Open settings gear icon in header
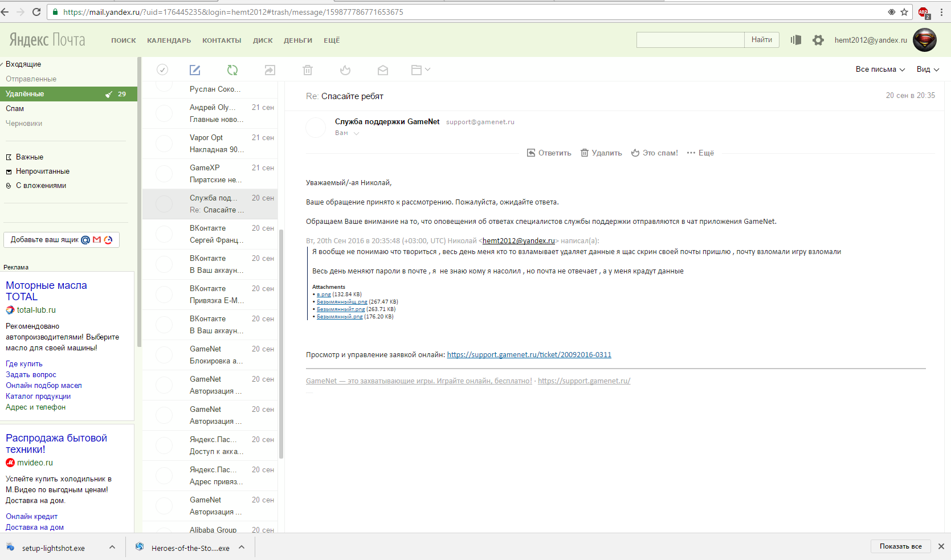This screenshot has width=951, height=560. [818, 40]
